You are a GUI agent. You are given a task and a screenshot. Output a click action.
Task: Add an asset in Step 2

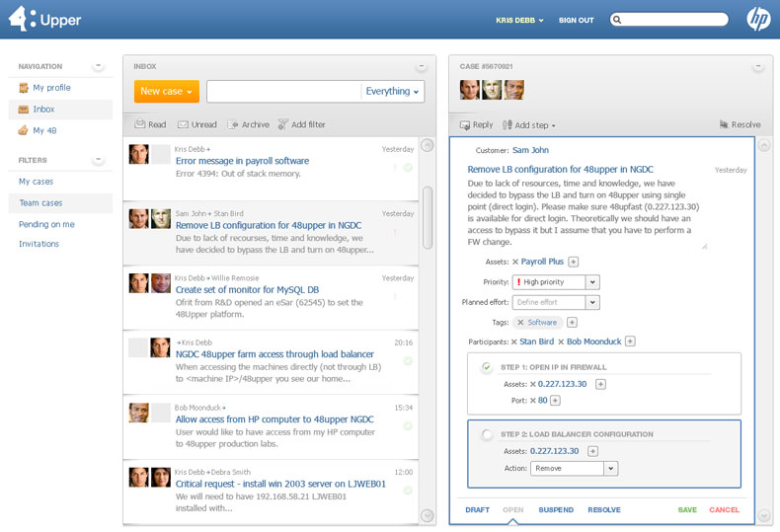(x=592, y=451)
